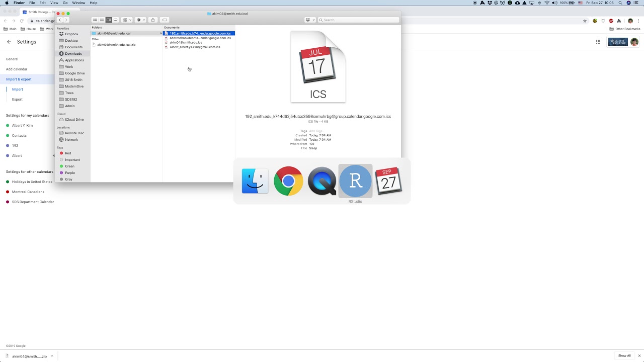The height and width of the screenshot is (362, 644).
Task: Switch to Chrome in app switcher
Action: coord(288,181)
